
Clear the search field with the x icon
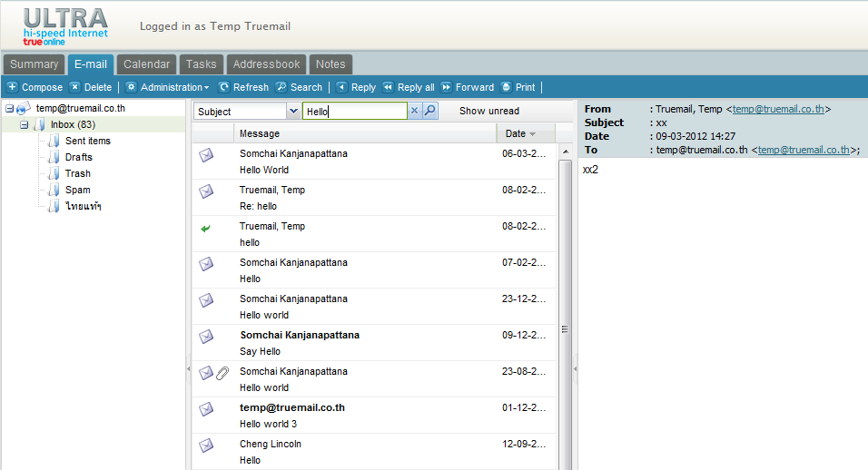pyautogui.click(x=414, y=111)
